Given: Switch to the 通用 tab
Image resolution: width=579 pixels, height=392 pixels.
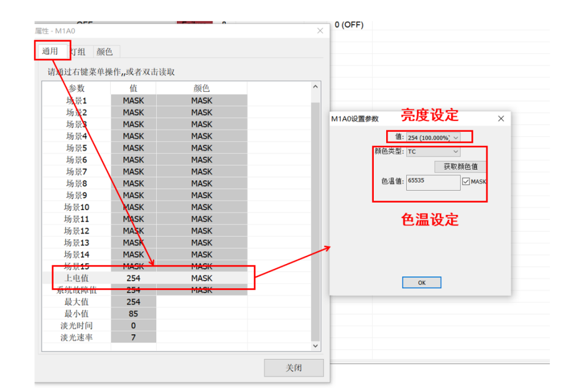Looking at the screenshot, I should coord(50,52).
